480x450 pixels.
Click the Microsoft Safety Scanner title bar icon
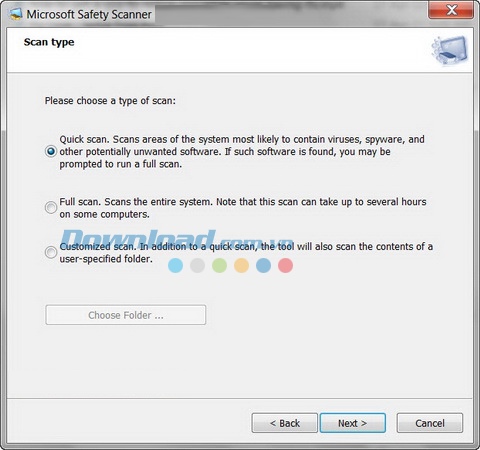click(15, 14)
